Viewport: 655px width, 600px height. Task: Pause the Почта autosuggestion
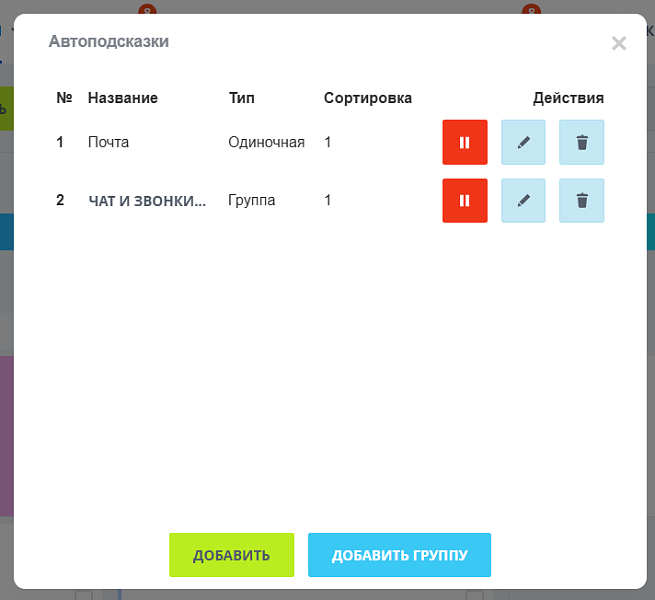(465, 142)
